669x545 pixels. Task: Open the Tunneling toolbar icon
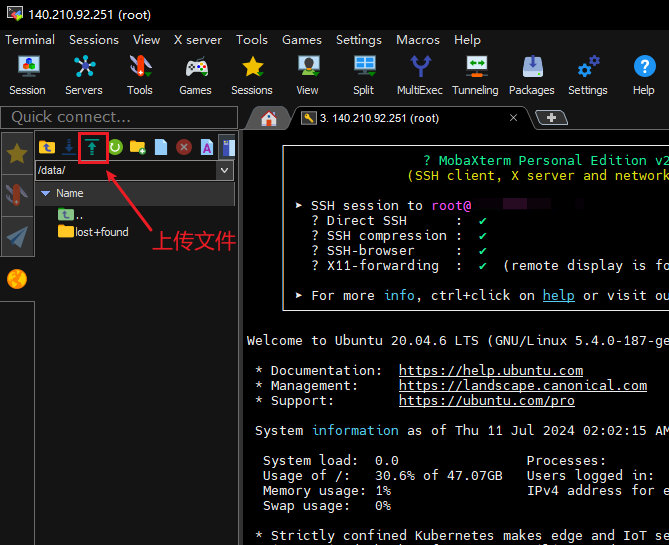click(476, 75)
